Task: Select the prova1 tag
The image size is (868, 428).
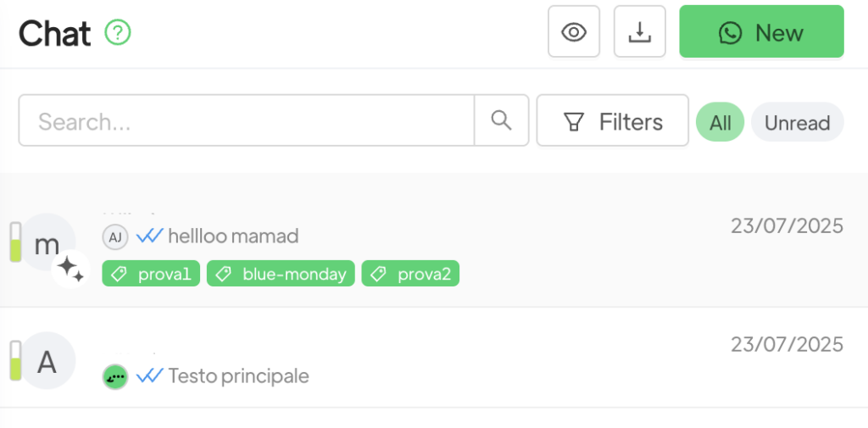Action: click(x=151, y=274)
